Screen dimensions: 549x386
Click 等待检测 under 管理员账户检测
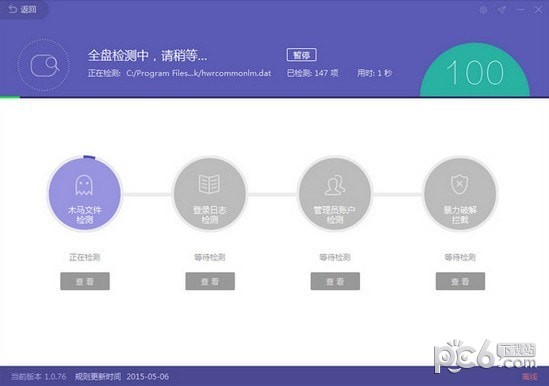point(335,257)
